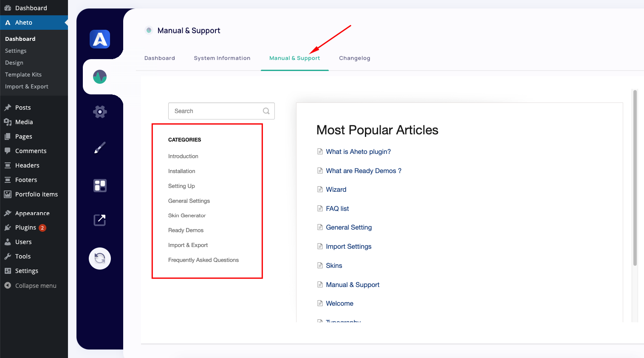Click the Posts pin icon
The width and height of the screenshot is (644, 358).
pos(8,108)
